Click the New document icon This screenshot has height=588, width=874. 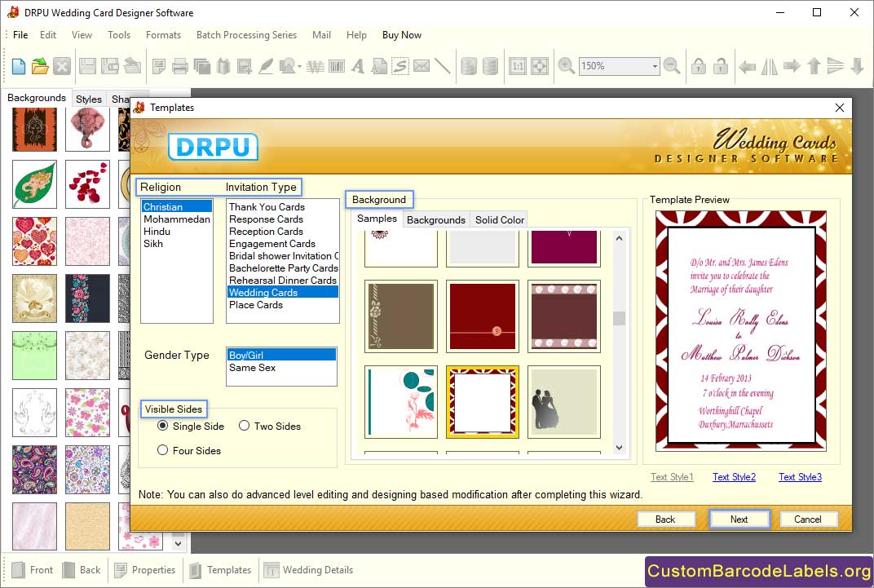tap(19, 66)
